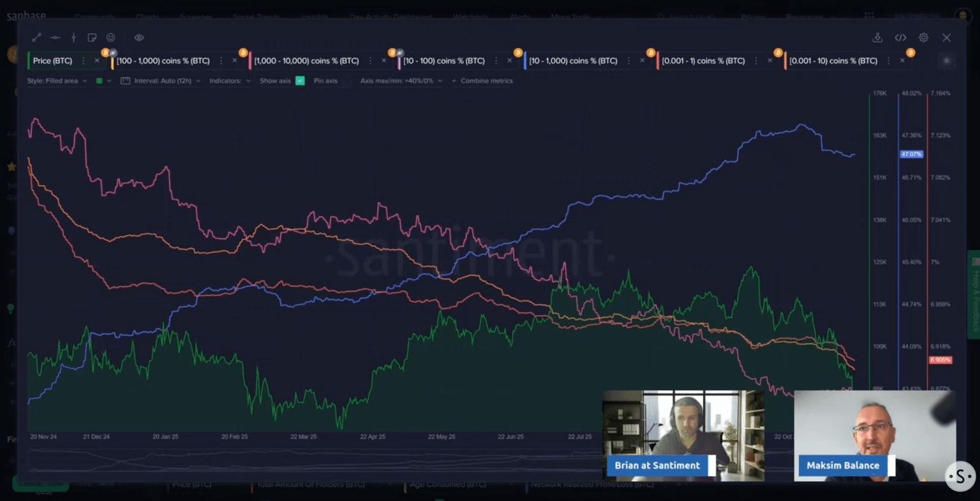Viewport: 980px width, 501px height.
Task: Uncheck the Show axis checkbox
Action: pyautogui.click(x=300, y=81)
